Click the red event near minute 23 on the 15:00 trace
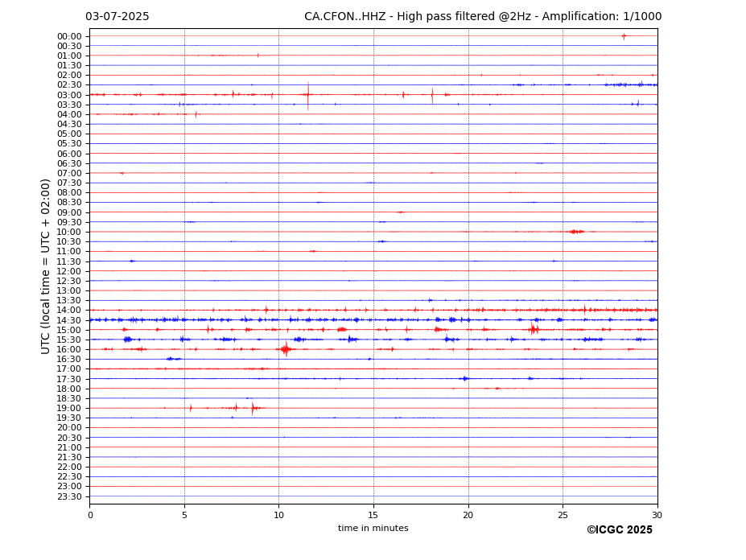The image size is (746, 560). [534, 329]
